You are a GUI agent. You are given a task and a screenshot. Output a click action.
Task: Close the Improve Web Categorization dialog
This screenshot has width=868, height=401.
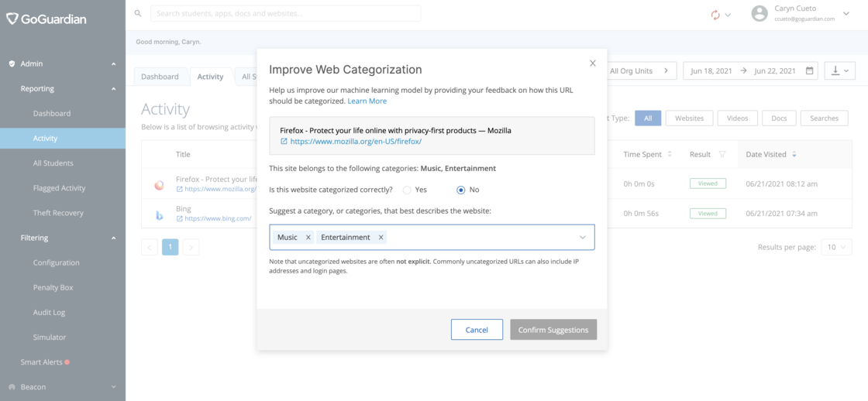tap(593, 63)
